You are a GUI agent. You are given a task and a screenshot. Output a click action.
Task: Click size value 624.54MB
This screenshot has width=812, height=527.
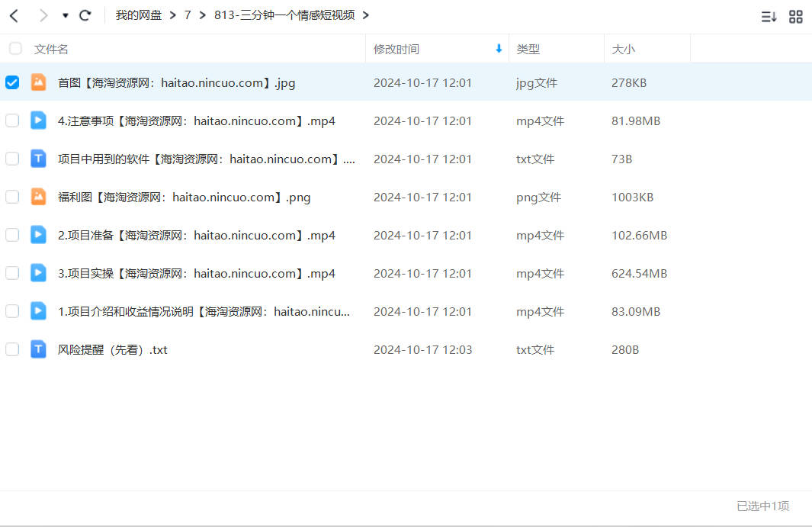[x=639, y=274]
